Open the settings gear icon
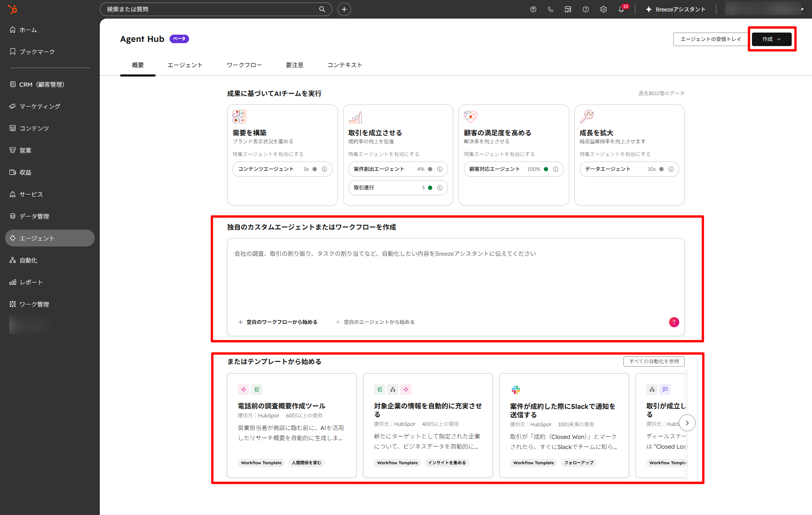The width and height of the screenshot is (812, 515). tap(604, 9)
